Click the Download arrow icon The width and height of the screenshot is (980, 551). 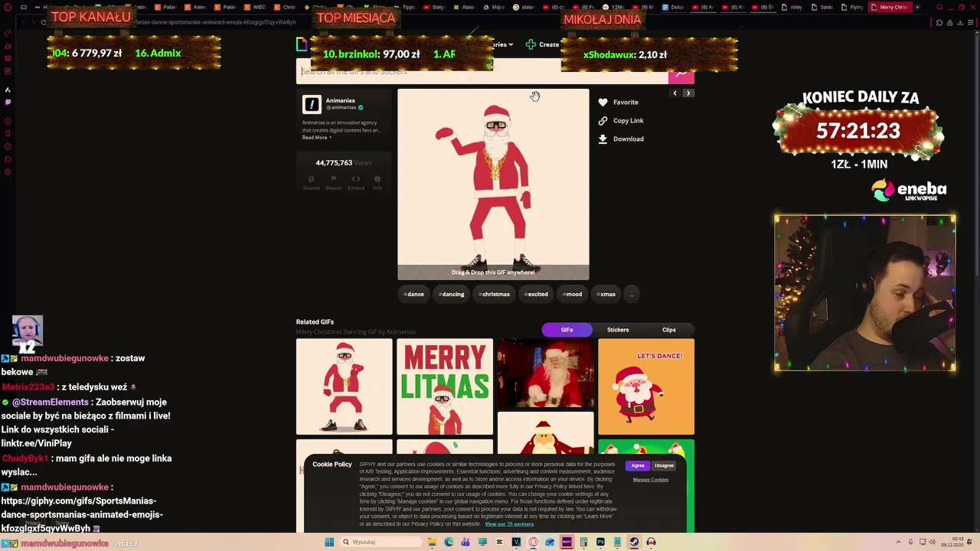click(603, 139)
